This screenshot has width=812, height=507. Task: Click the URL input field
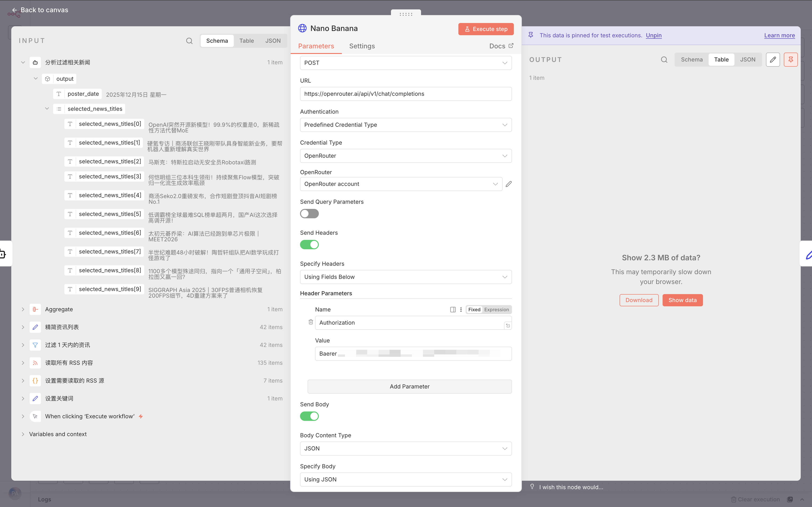pos(405,94)
